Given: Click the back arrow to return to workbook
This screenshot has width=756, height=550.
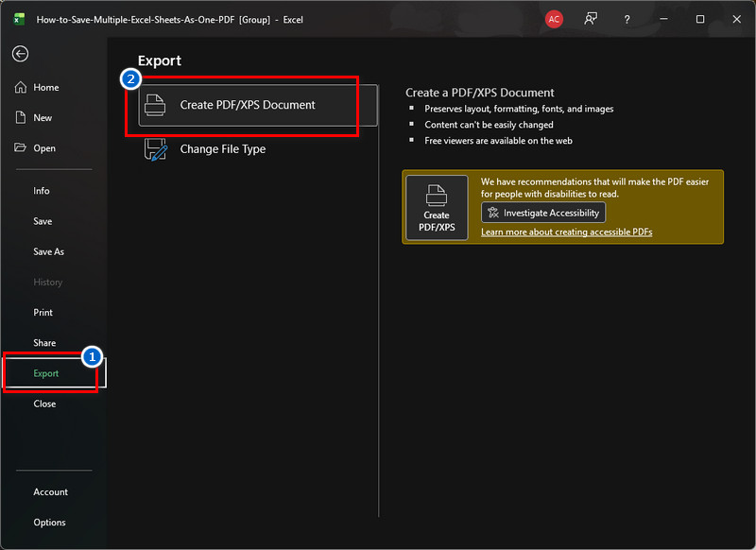Looking at the screenshot, I should 20,54.
